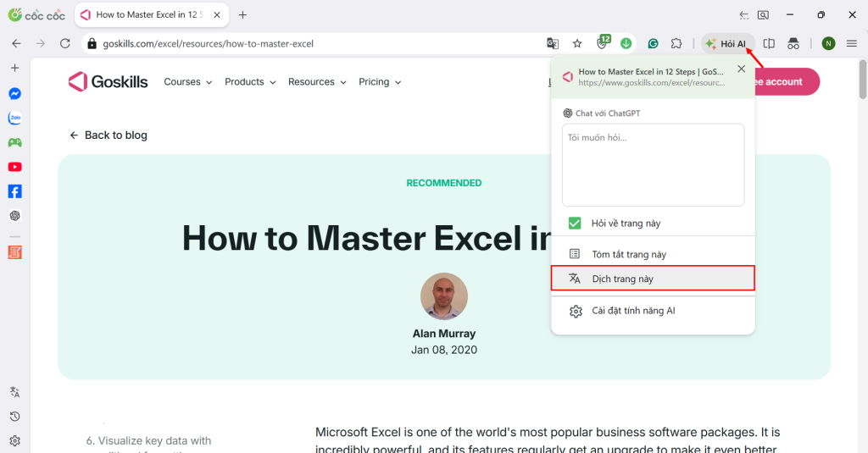Open the browser main menu
The height and width of the screenshot is (453, 868).
coord(852,44)
